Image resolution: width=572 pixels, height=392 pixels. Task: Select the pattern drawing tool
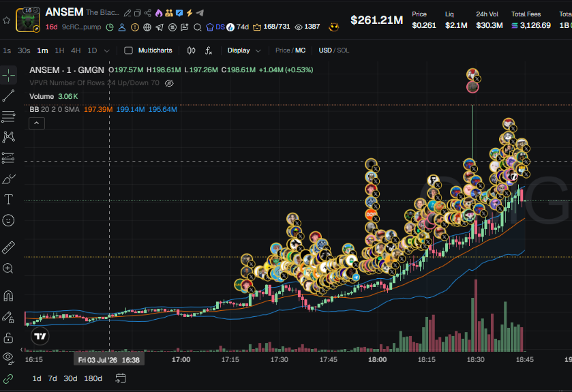[x=8, y=138]
